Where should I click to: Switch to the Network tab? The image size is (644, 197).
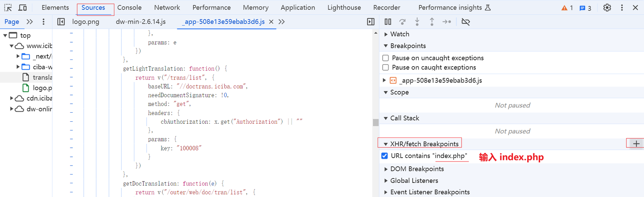(167, 7)
